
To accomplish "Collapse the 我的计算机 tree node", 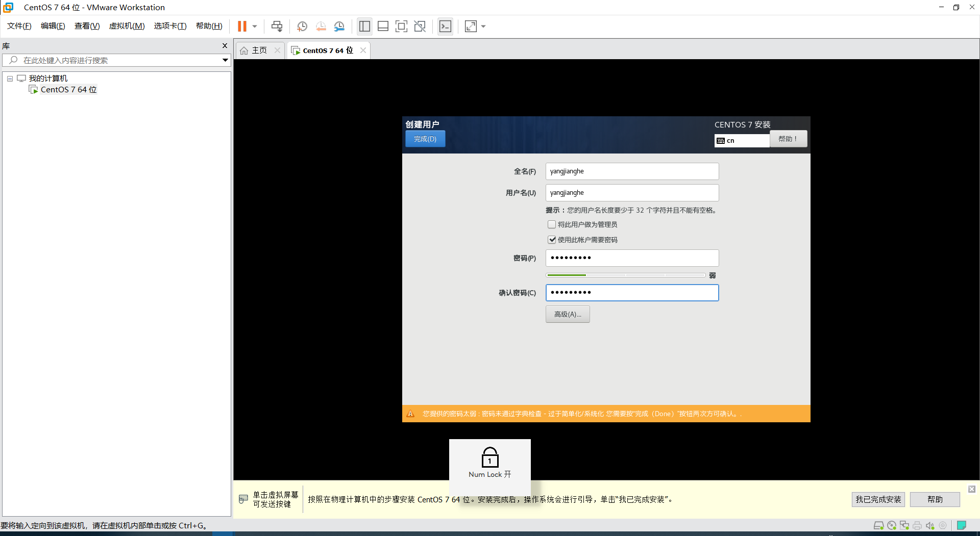I will (x=10, y=79).
